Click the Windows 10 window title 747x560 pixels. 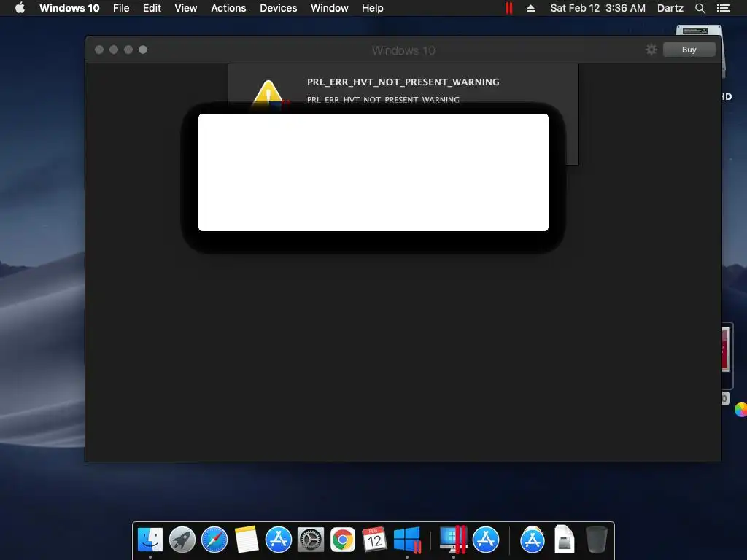point(403,50)
